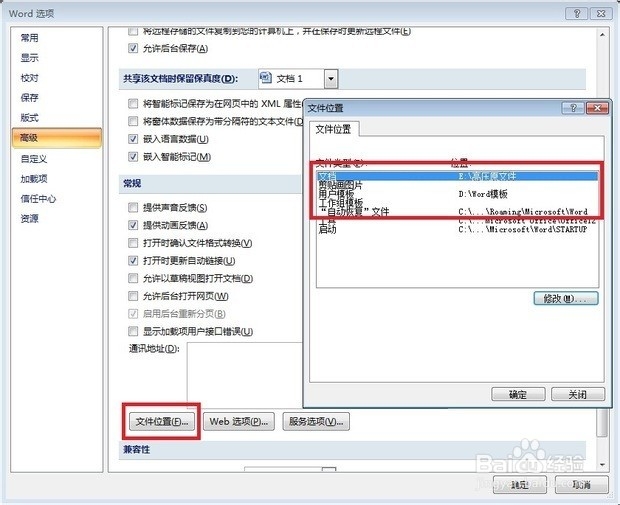The height and width of the screenshot is (505, 620).
Task: Open the 常用 category in Word options
Action: [x=30, y=38]
